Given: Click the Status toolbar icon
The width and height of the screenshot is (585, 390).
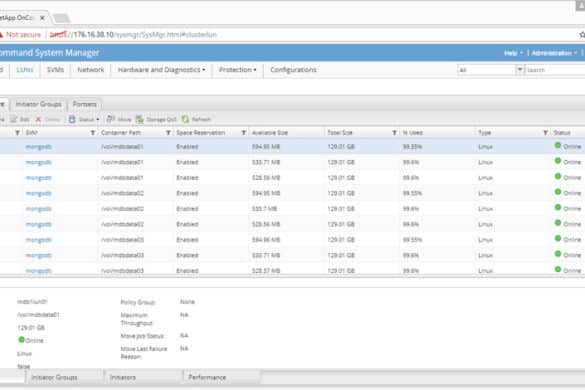Looking at the screenshot, I should coord(72,119).
